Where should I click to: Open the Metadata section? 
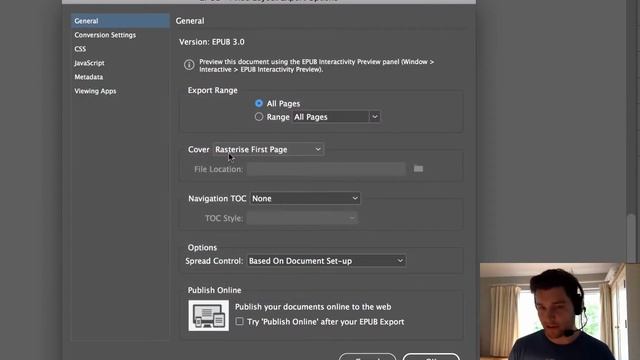coord(89,77)
